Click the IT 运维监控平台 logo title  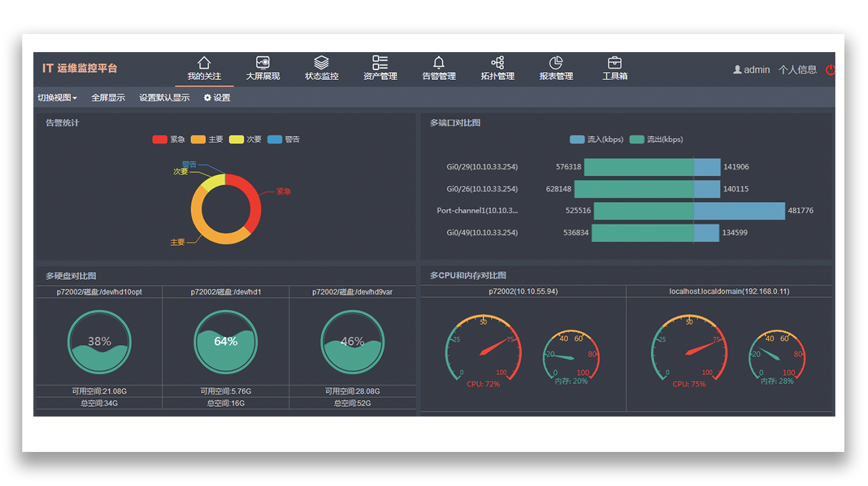pos(80,68)
